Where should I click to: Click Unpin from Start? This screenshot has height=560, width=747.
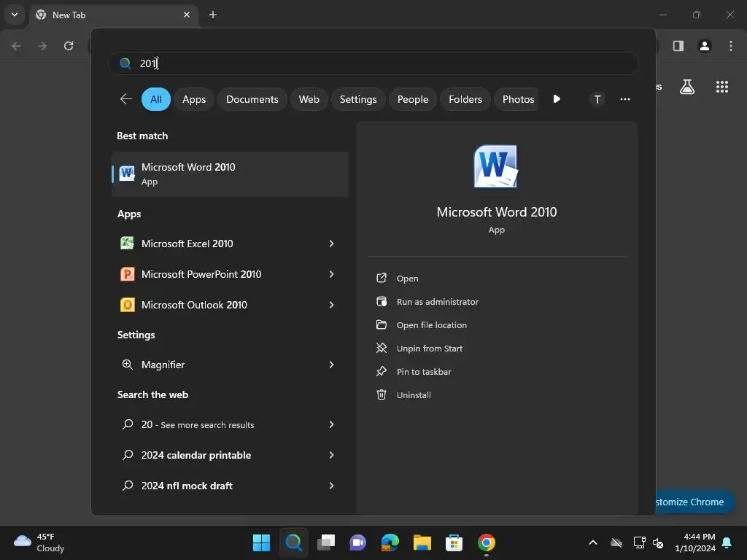coord(429,348)
